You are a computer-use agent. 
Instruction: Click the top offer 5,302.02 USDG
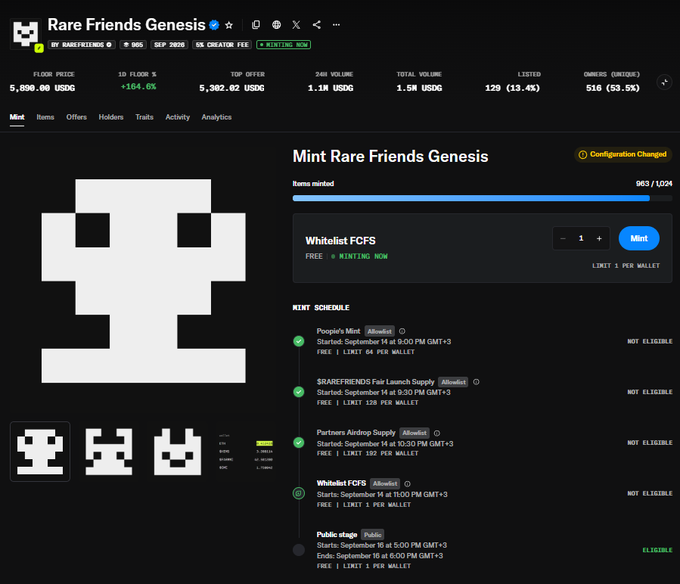[x=232, y=88]
